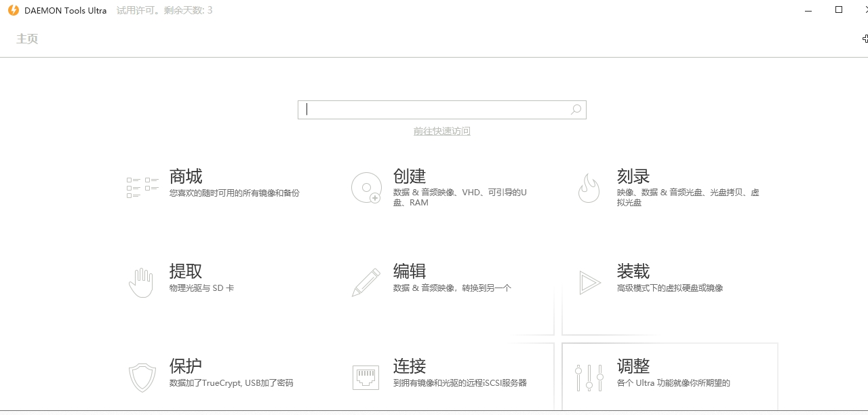The height and width of the screenshot is (415, 868).
Task: Click the DAEMON Tools lightning logo
Action: point(13,10)
